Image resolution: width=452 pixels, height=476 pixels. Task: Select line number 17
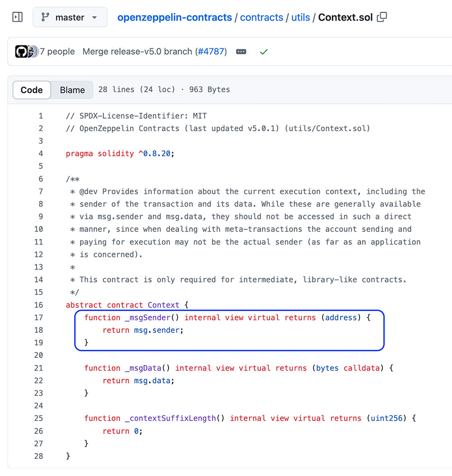coord(38,317)
